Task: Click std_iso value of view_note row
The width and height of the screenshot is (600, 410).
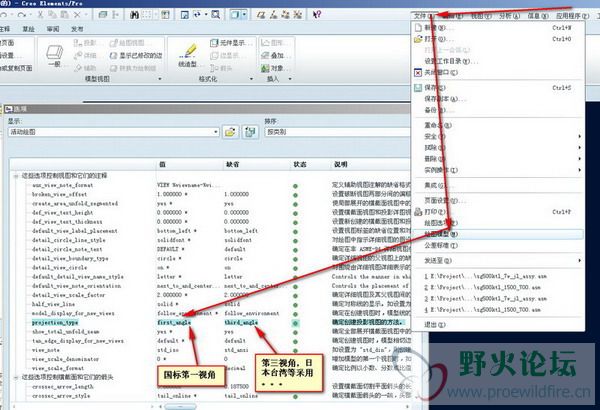Action: pyautogui.click(x=168, y=350)
